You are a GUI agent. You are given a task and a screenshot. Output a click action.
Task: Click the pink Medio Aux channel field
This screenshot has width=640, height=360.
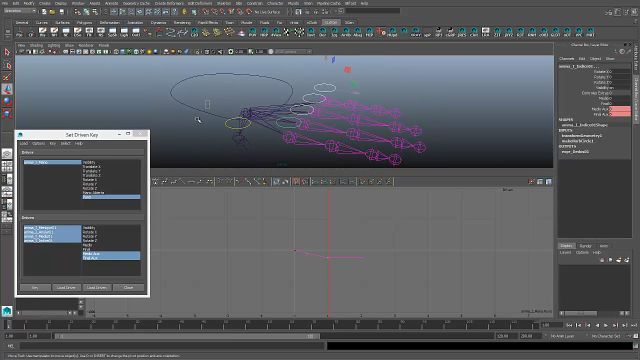coord(620,109)
